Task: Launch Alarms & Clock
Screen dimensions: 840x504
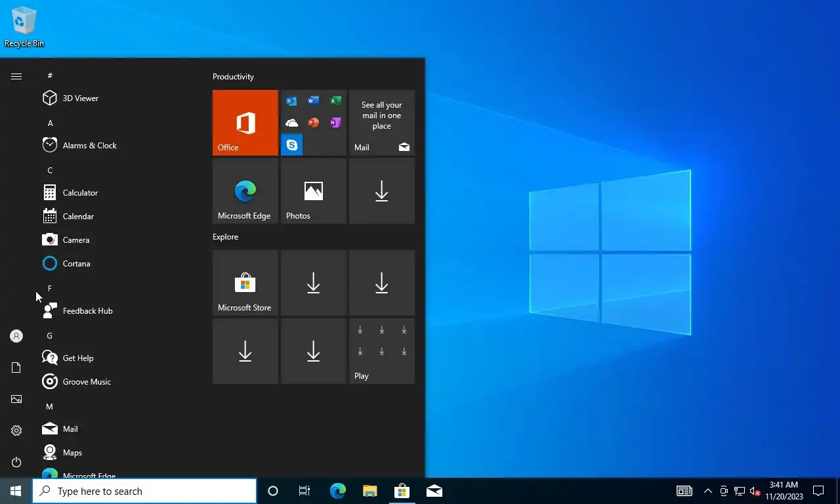Action: coord(118,145)
